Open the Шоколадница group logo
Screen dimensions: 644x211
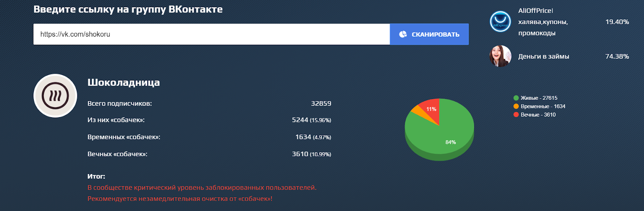tap(55, 96)
